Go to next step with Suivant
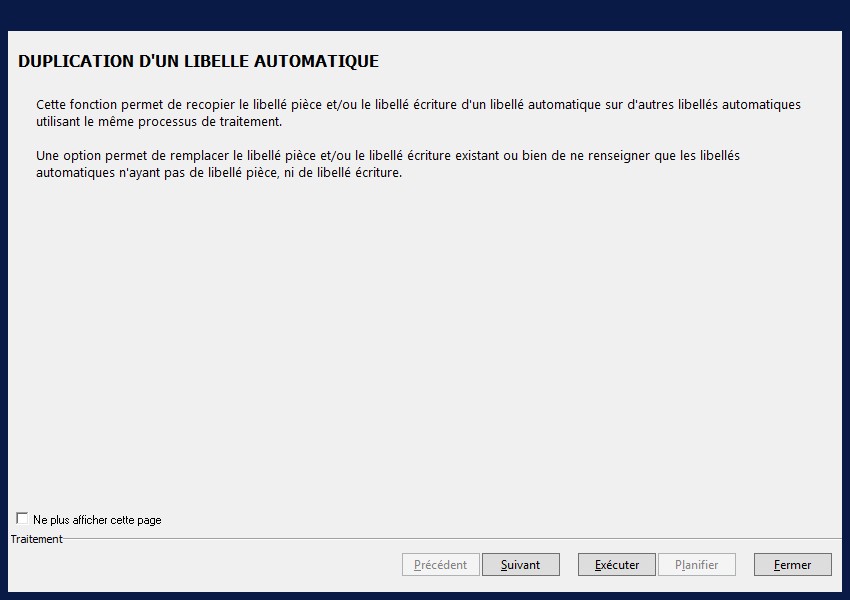The height and width of the screenshot is (600, 850). [x=520, y=565]
